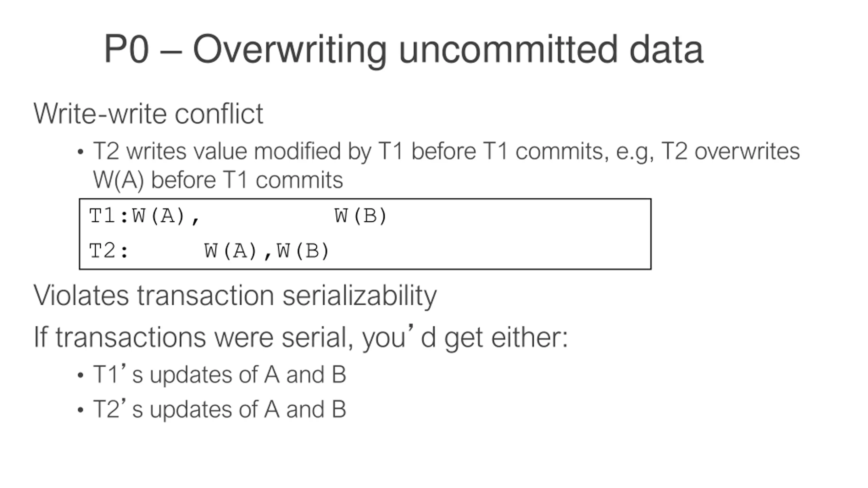The height and width of the screenshot is (488, 868).
Task: Click "Violates transaction serializability" text
Action: (235, 296)
